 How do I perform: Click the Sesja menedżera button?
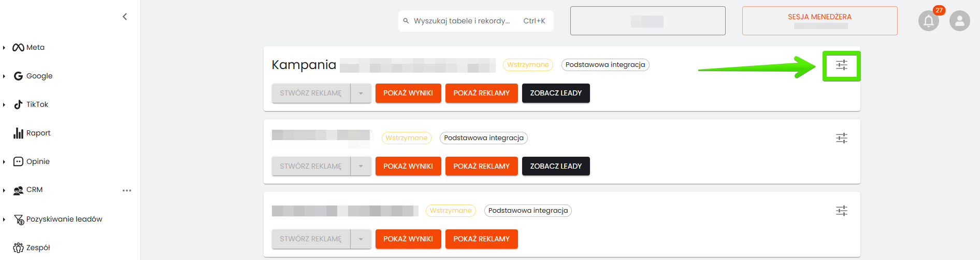[819, 21]
